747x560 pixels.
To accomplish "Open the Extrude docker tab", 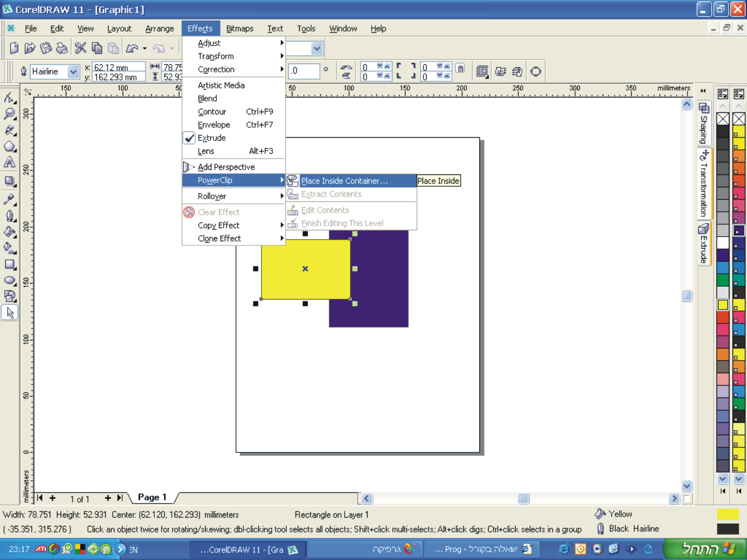I will pos(704,244).
